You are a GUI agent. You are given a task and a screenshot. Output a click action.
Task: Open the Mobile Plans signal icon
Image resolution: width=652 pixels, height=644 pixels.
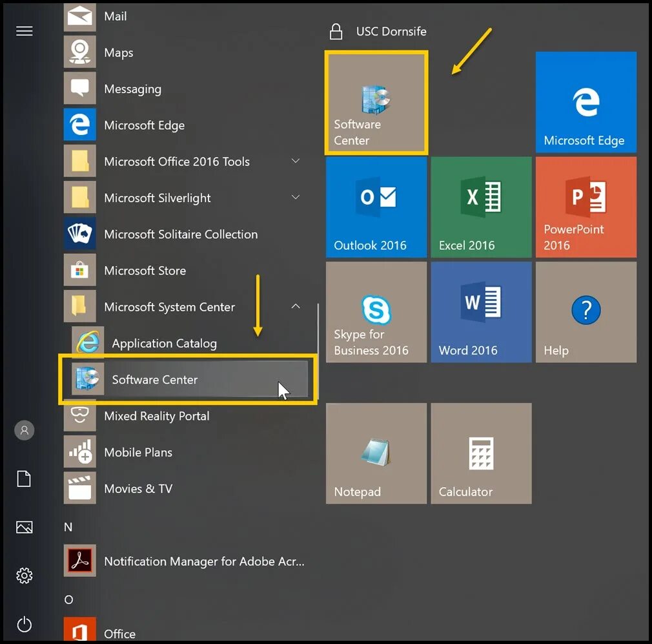tap(79, 452)
